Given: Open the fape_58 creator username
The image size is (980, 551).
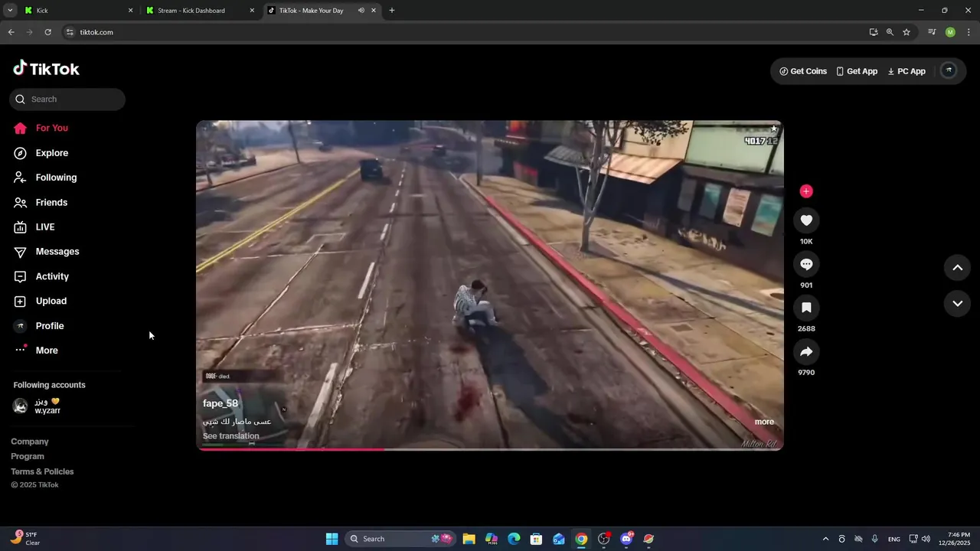Looking at the screenshot, I should [x=220, y=403].
